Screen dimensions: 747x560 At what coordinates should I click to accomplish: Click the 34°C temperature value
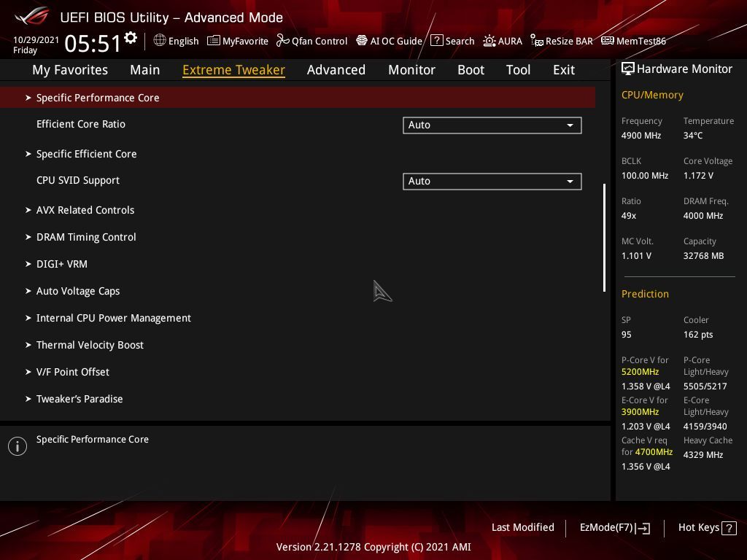pos(693,136)
